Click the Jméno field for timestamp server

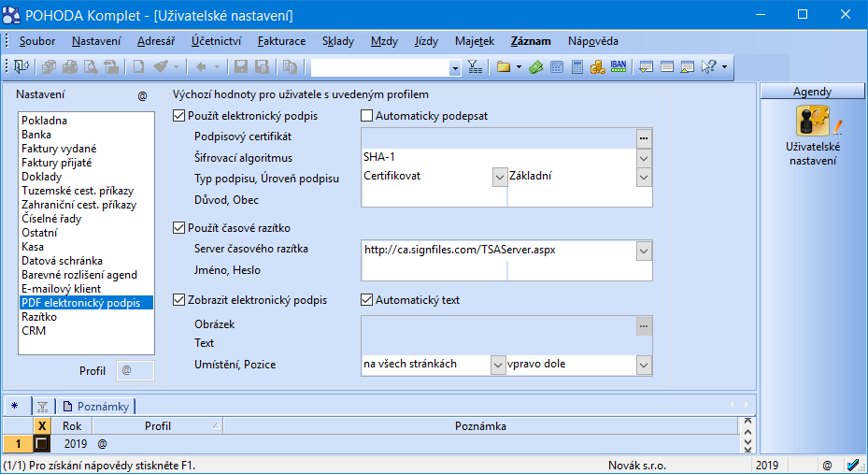[434, 270]
